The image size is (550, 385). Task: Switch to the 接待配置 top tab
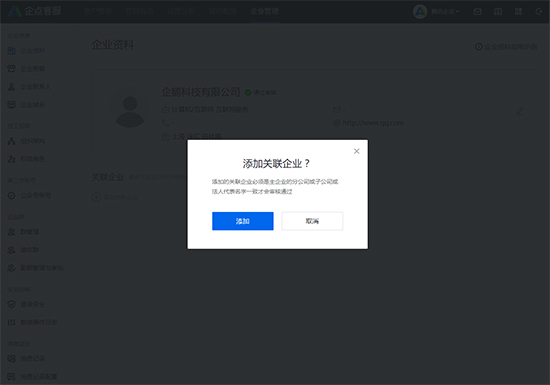223,11
